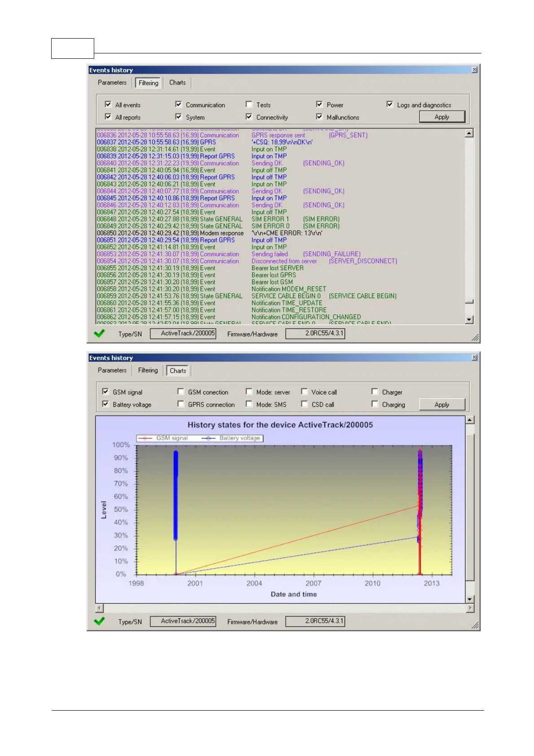Check the Voice call chart option
The height and width of the screenshot is (756, 534).
coord(304,391)
